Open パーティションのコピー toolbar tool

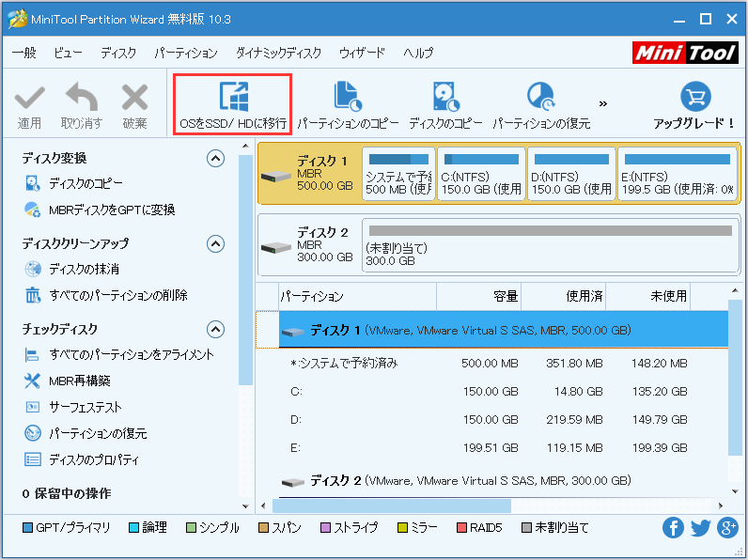(x=348, y=105)
